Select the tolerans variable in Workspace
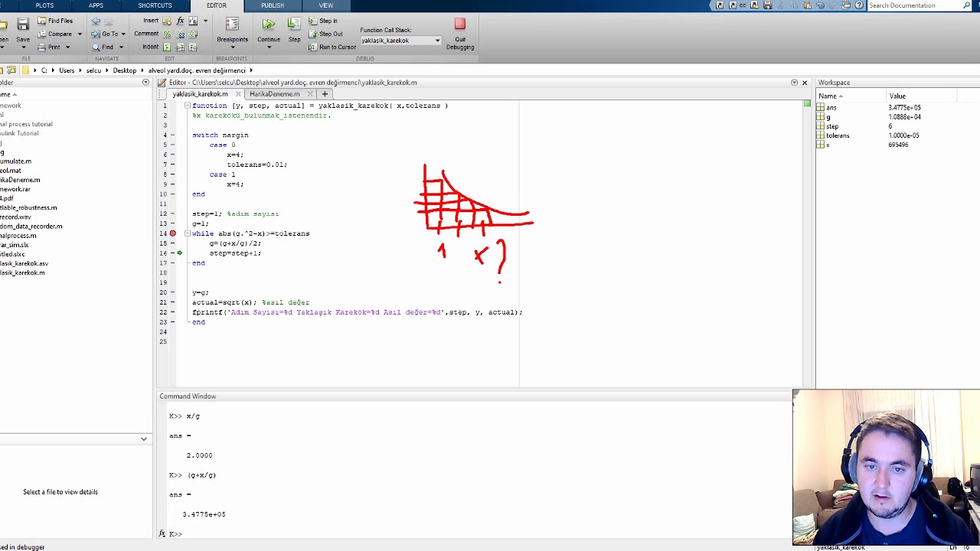980x551 pixels. 838,135
